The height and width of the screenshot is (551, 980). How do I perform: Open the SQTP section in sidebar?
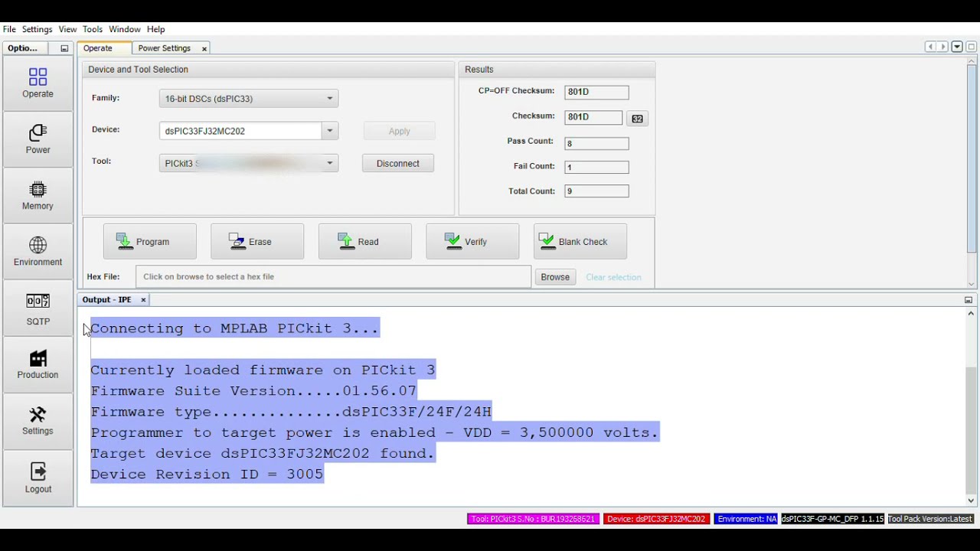[38, 309]
